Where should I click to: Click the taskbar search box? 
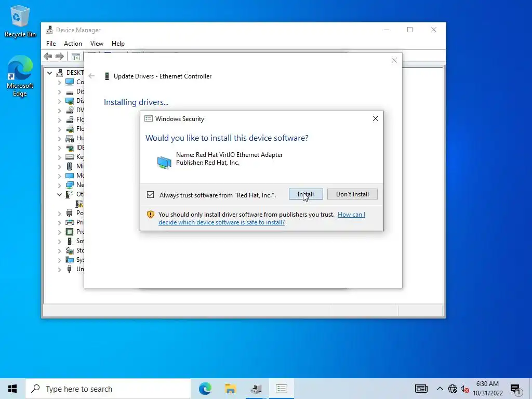tap(108, 389)
